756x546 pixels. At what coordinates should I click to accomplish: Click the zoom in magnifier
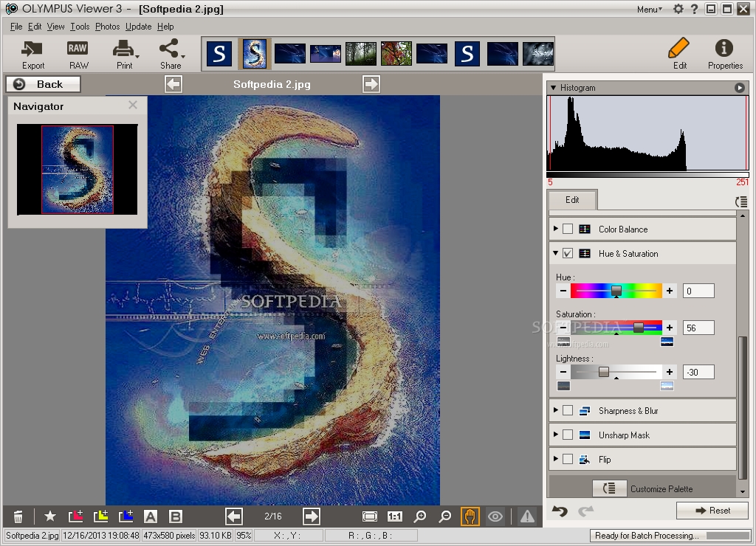[420, 516]
